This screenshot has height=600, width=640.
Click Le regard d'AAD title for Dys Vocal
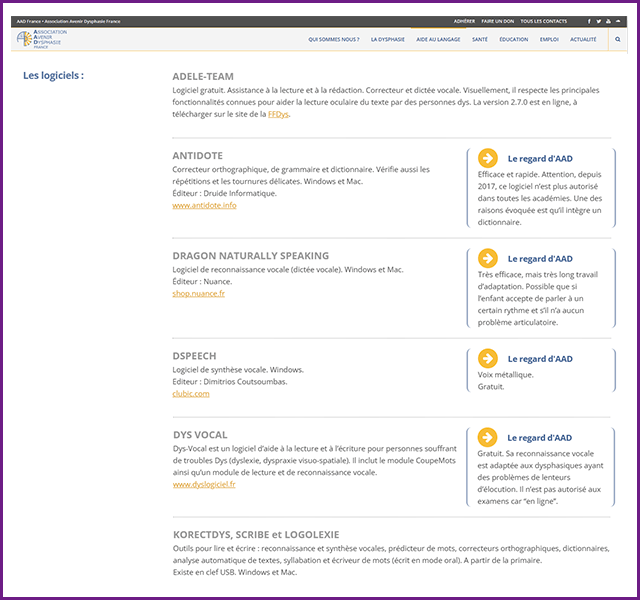coord(540,438)
